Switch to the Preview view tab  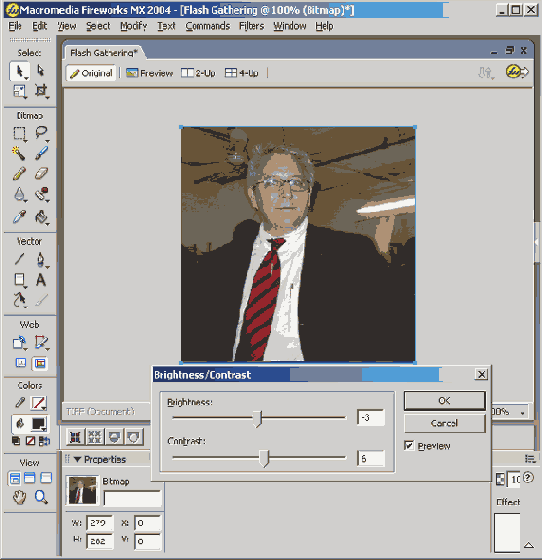149,73
